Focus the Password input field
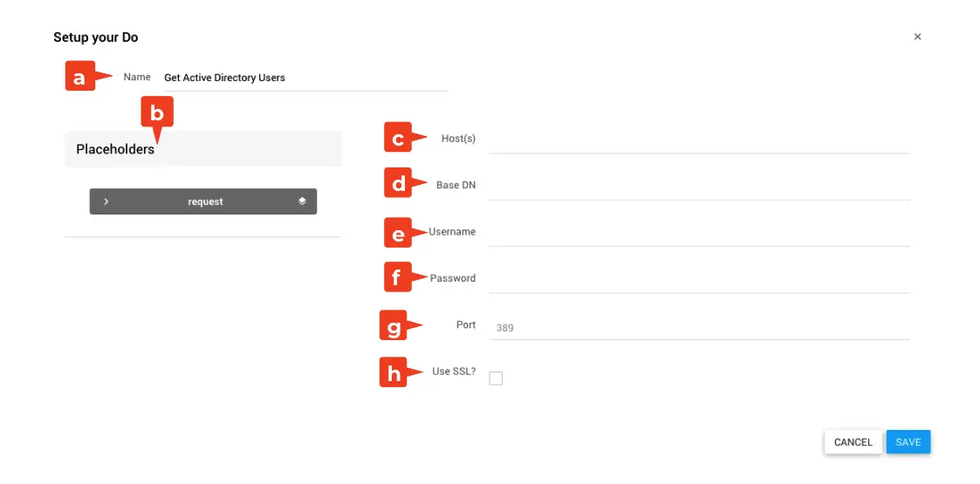The height and width of the screenshot is (484, 980). (698, 279)
